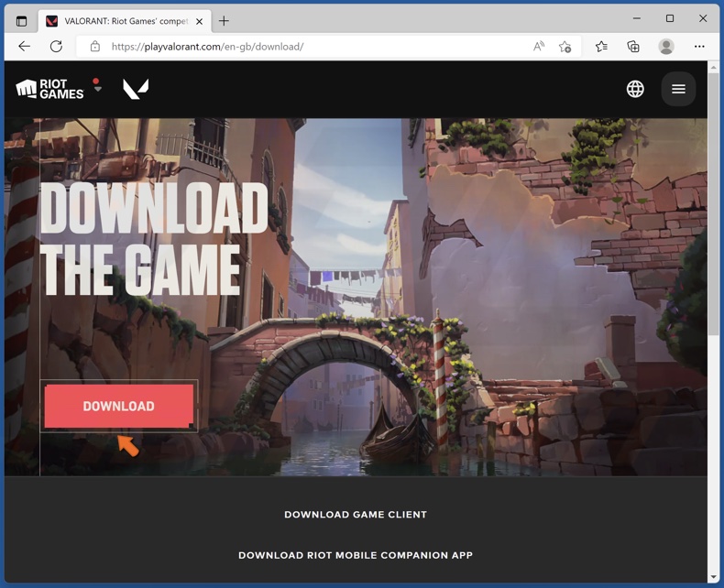Open Collections icon
Image resolution: width=724 pixels, height=588 pixels.
[x=633, y=46]
